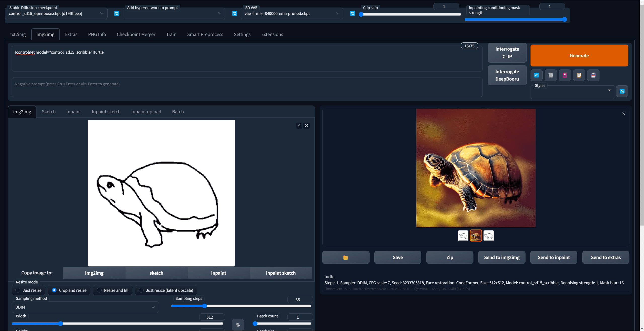The width and height of the screenshot is (644, 331).
Task: Select the Resize and fill option
Action: click(x=99, y=290)
